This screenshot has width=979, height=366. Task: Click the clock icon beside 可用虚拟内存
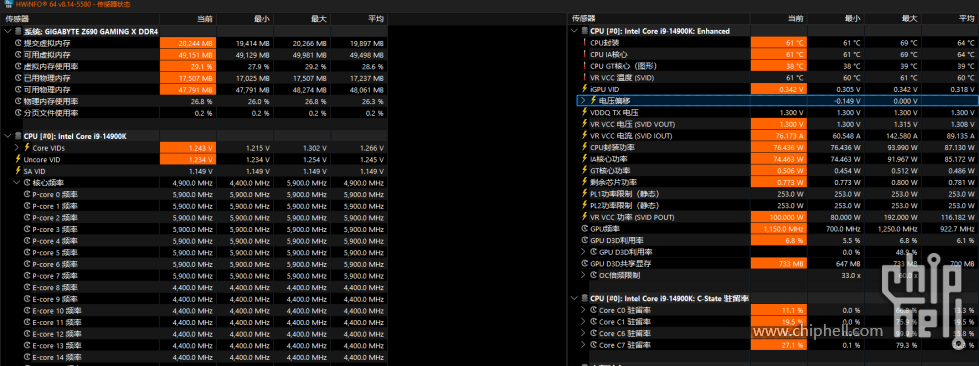(18, 54)
